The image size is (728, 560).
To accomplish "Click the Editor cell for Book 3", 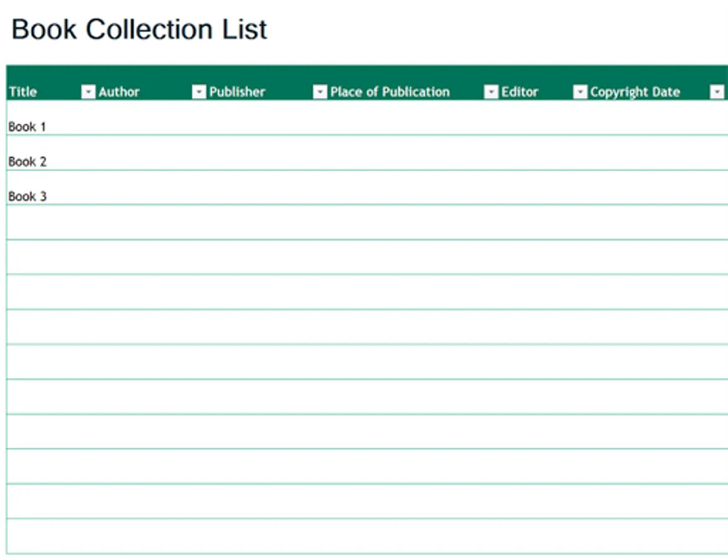I will [x=543, y=187].
